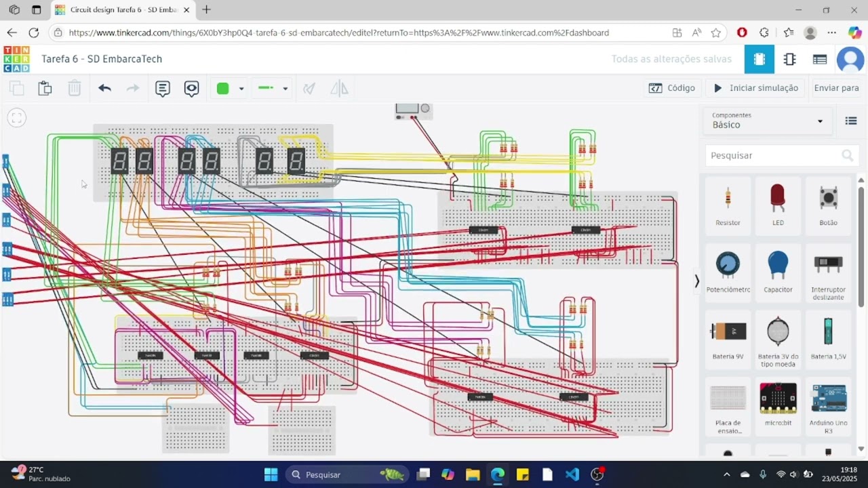Screen dimensions: 868x488
Task: Toggle notes visibility icon
Action: click(x=192, y=88)
